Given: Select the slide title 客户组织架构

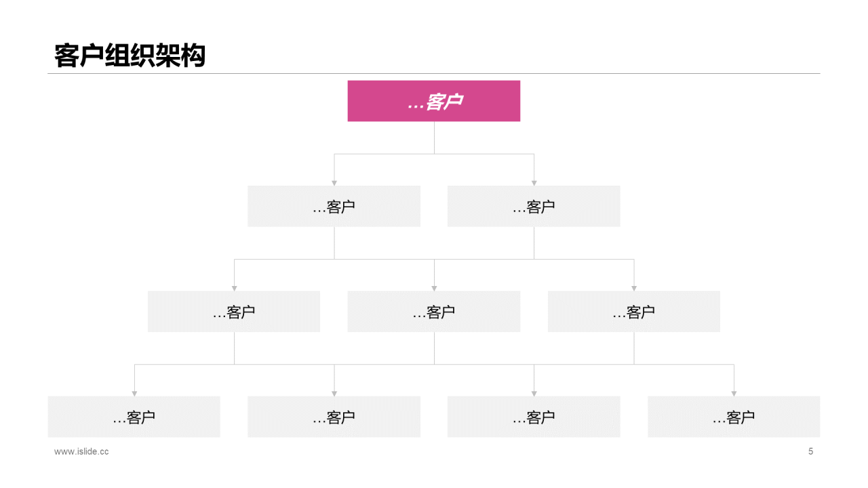Looking at the screenshot, I should tap(130, 56).
